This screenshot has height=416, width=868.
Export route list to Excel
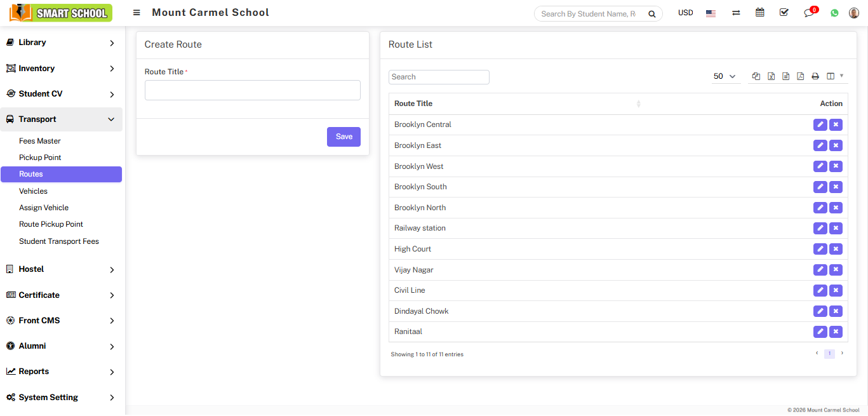click(x=771, y=76)
